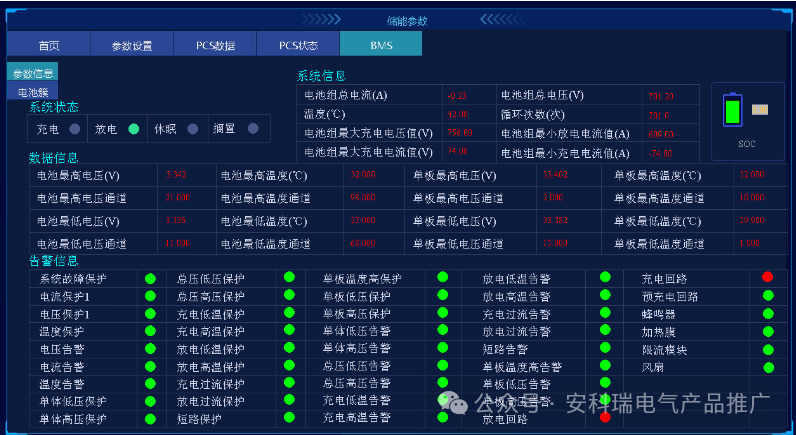Click the 单板低压保护 indicator light
796x435 pixels.
coord(443,294)
